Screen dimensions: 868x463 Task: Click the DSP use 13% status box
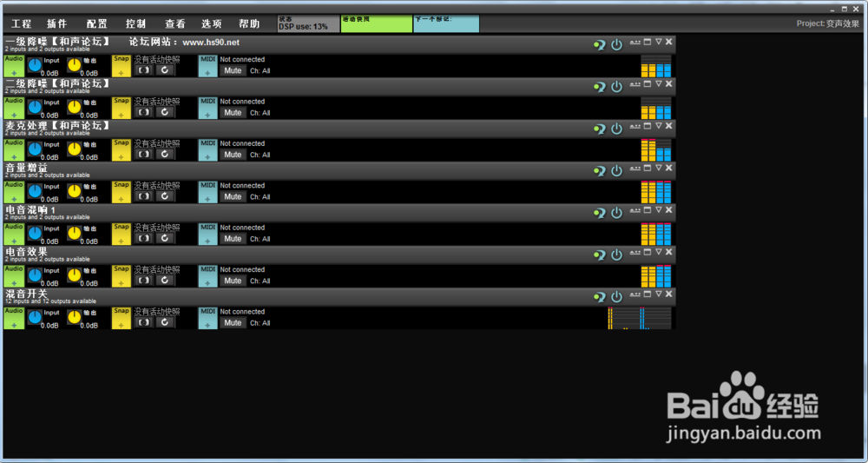point(308,23)
